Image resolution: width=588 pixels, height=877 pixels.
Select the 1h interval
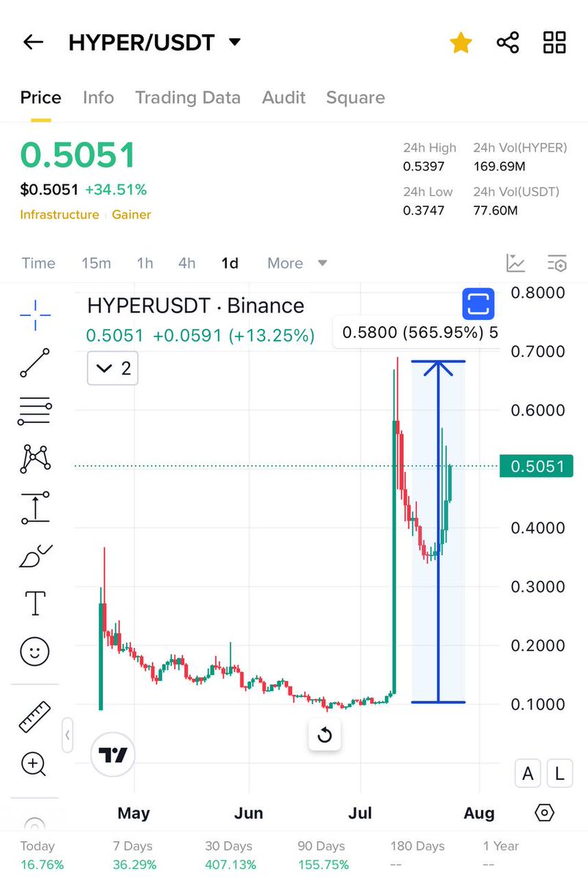click(x=145, y=263)
